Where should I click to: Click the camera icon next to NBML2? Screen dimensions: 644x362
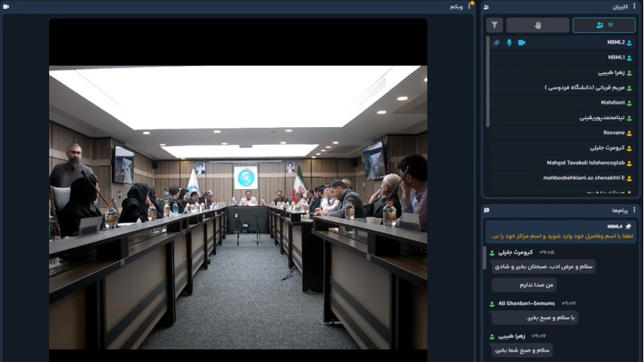coord(522,43)
